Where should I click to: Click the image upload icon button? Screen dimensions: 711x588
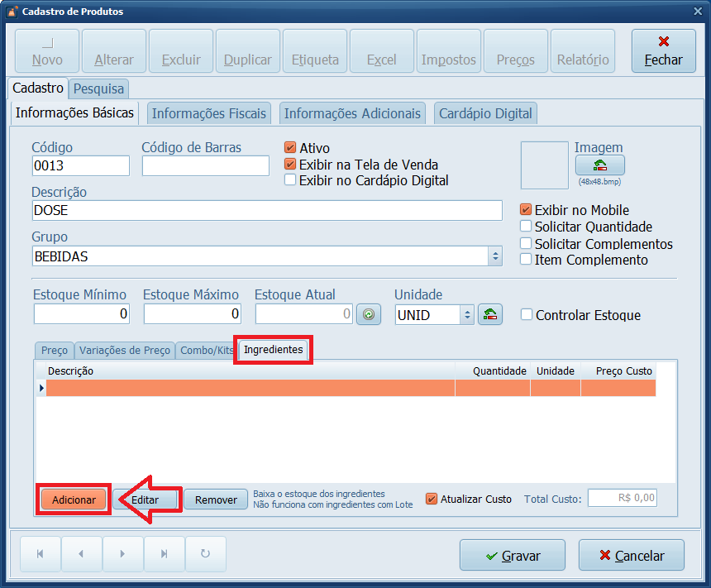click(599, 165)
